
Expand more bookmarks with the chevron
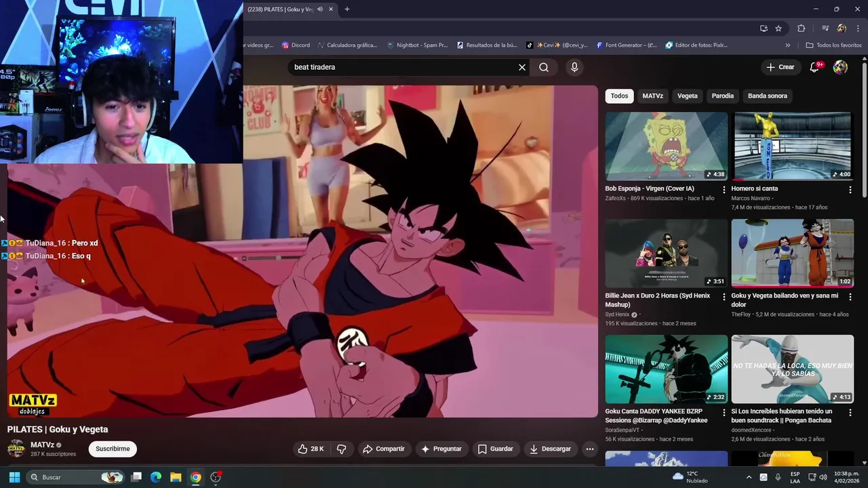tap(787, 45)
